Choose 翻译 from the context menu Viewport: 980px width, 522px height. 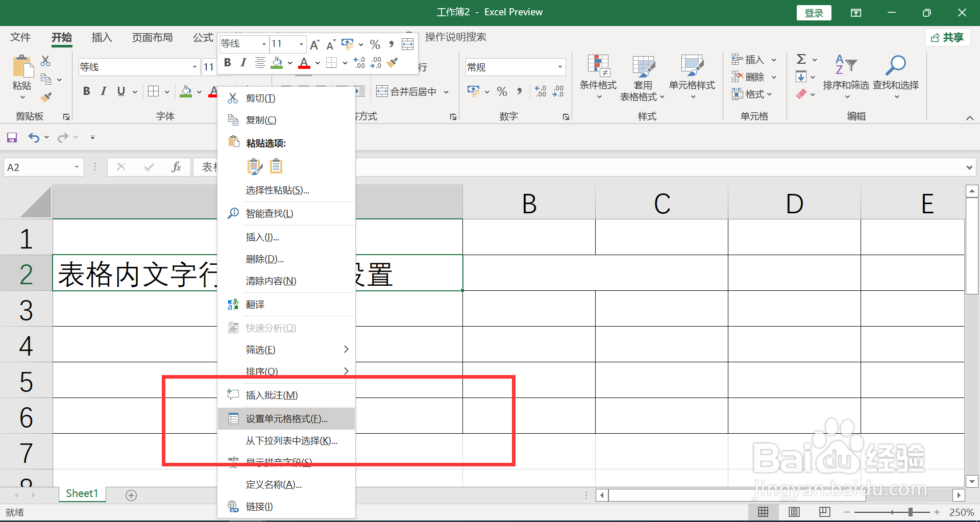pyautogui.click(x=286, y=305)
